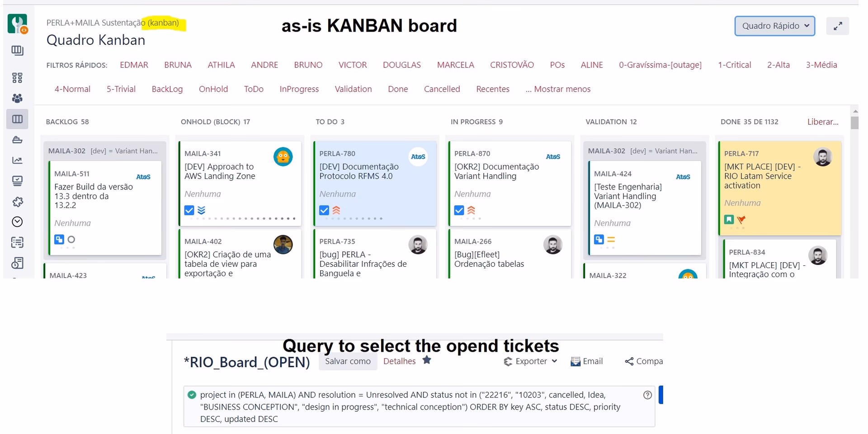This screenshot has height=434, width=868.
Task: Open the Teams people icon in the sidebar
Action: click(17, 98)
